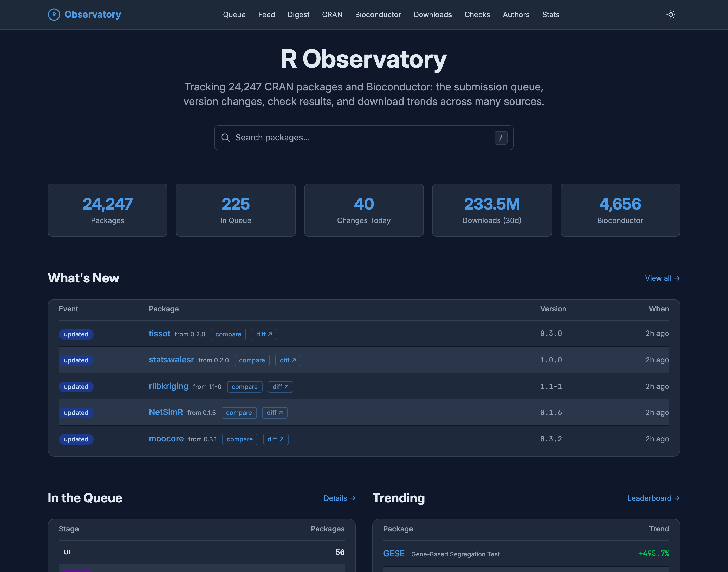This screenshot has width=728, height=572.
Task: Click updated badge in tissot row
Action: [76, 334]
